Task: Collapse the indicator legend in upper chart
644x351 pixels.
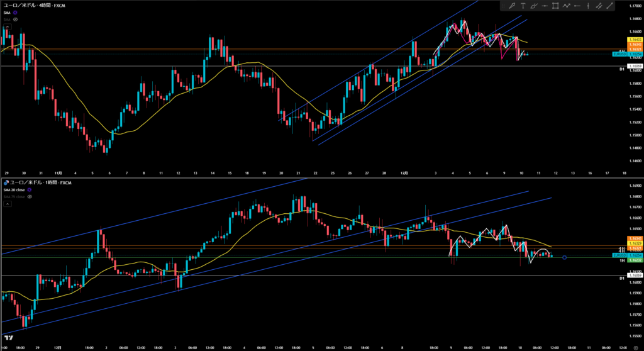Action: coord(6,26)
